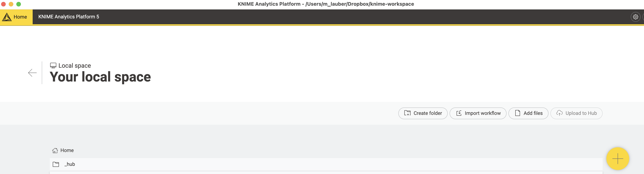Go back using the left arrow
This screenshot has height=174, width=644.
tap(32, 73)
